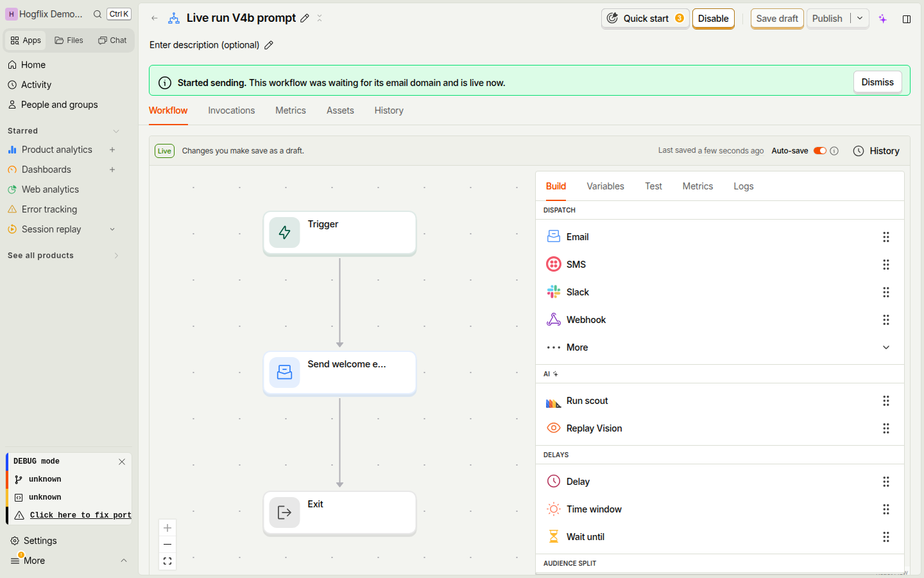Screen dimensions: 924x578
Task: Toggle the Auto-save switch
Action: tap(820, 151)
